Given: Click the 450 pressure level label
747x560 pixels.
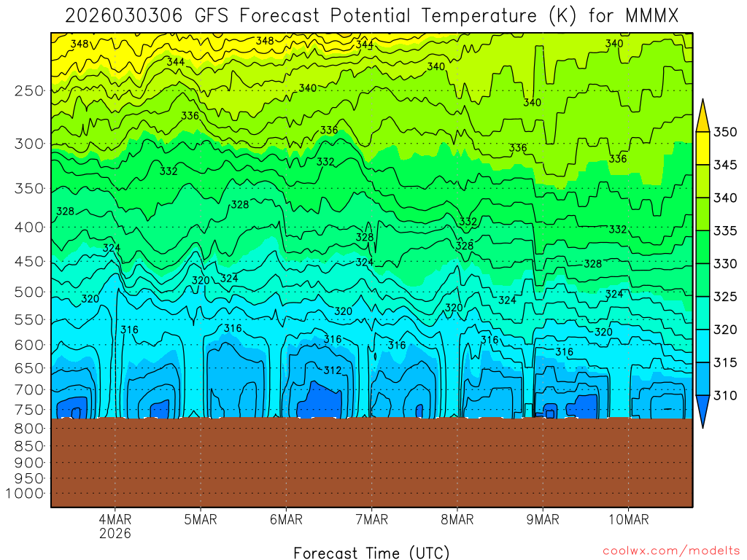Looking at the screenshot, I should [x=29, y=262].
